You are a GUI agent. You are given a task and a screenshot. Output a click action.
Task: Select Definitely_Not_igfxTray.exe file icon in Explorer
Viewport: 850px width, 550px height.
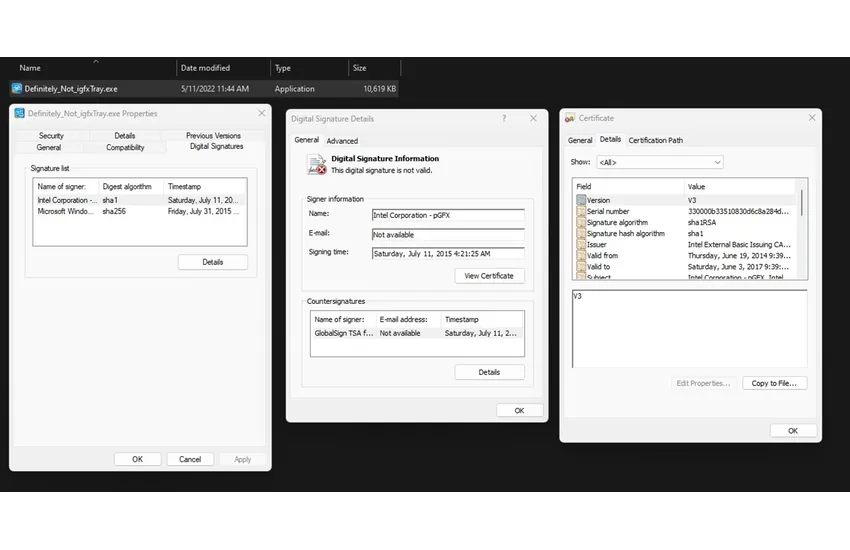pyautogui.click(x=17, y=88)
